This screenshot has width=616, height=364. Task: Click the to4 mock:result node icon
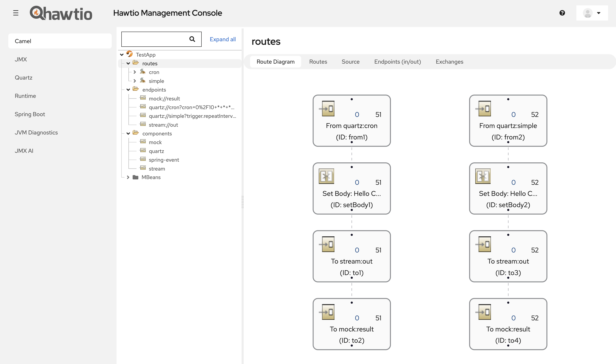483,312
